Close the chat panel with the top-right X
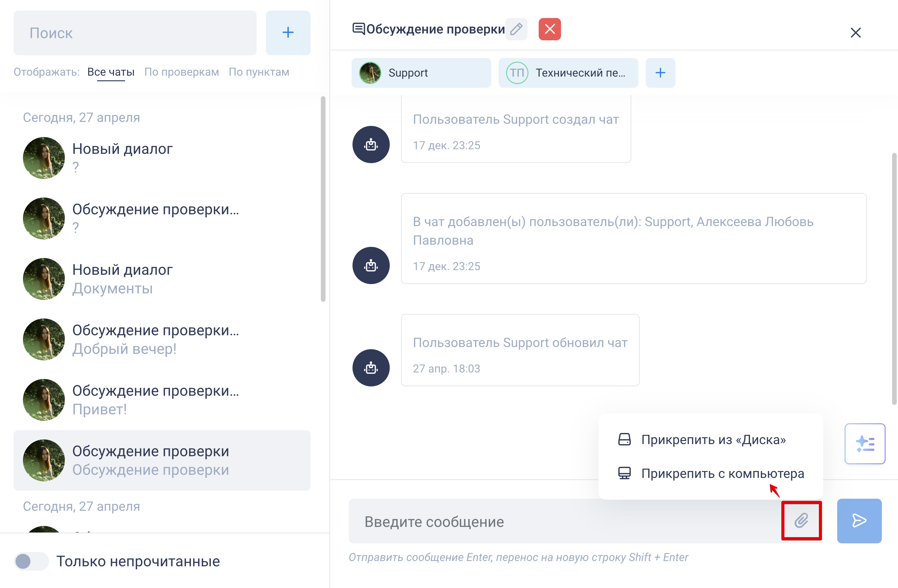Image resolution: width=898 pixels, height=588 pixels. tap(855, 33)
